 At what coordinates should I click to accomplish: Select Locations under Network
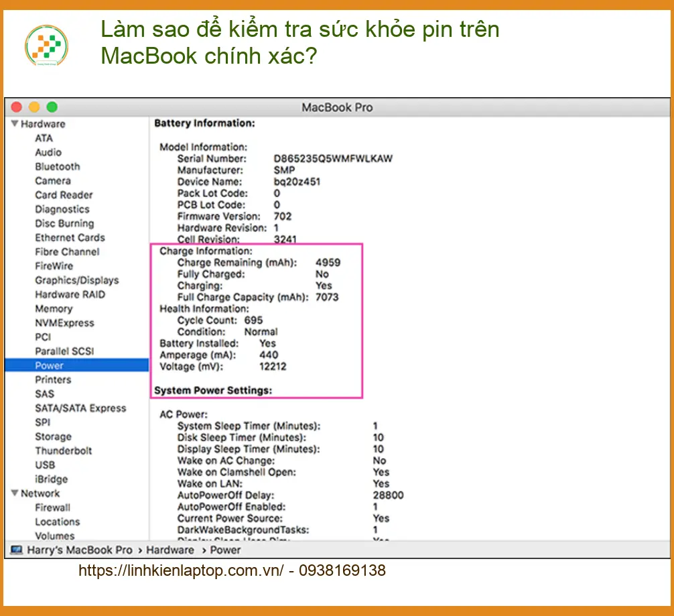(57, 521)
